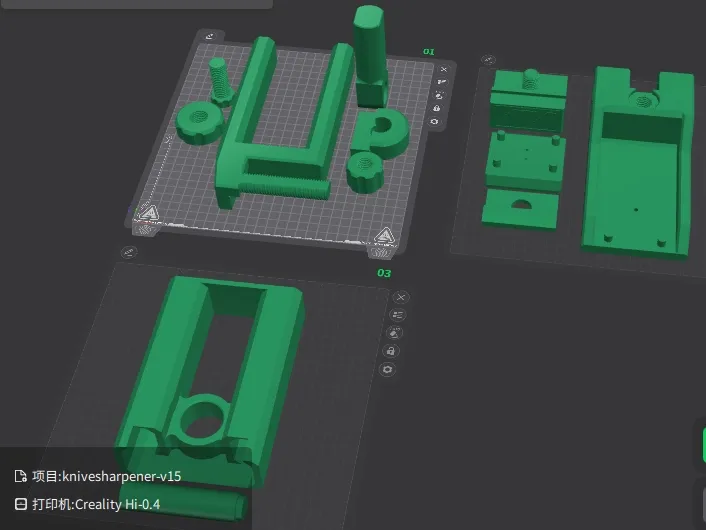Click the project name knivesharpener-v15
This screenshot has height=530, width=706.
pyautogui.click(x=122, y=476)
